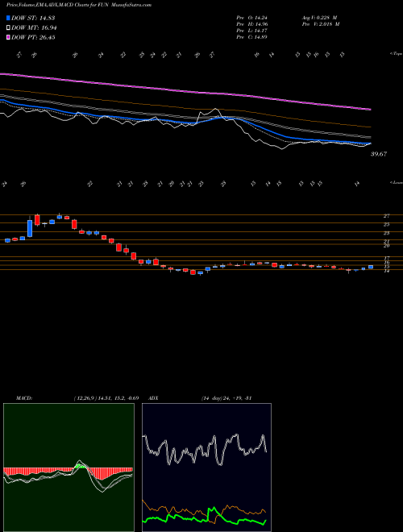The height and width of the screenshot is (532, 403).
Task: Click the '<Lows' row label
Action: point(396,182)
